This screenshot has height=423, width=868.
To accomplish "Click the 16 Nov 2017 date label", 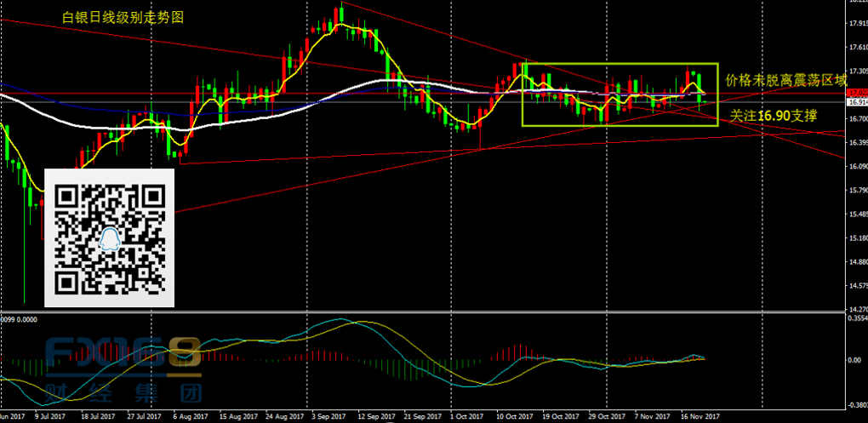I will point(700,417).
